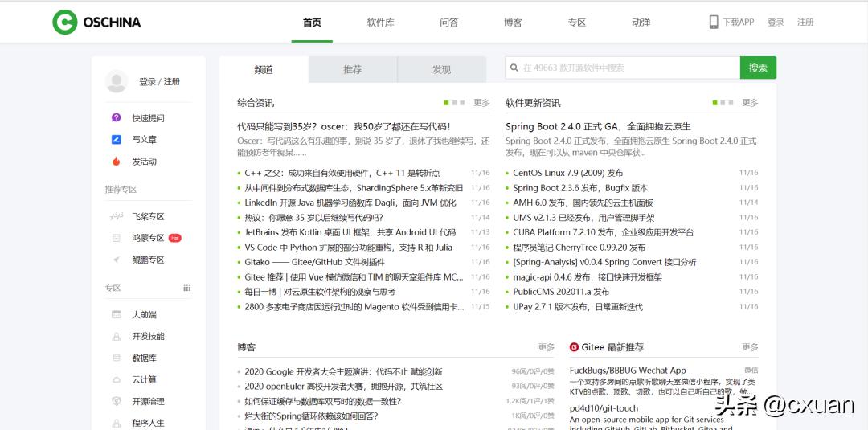The width and height of the screenshot is (868, 430).
Task: Select first page dot of 软件更新资讯
Action: [x=714, y=103]
